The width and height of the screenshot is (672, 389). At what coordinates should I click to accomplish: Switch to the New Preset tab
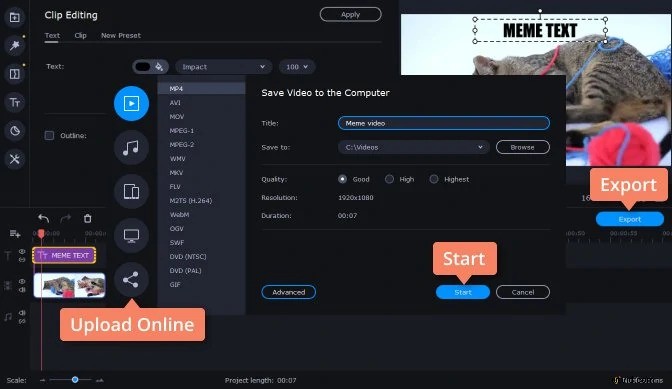121,36
